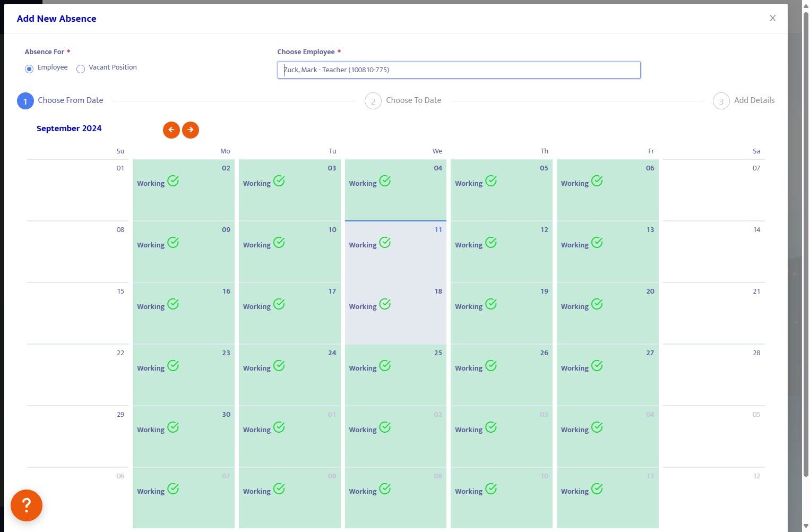810x532 pixels.
Task: Open the Choose Employee combo box
Action: (459, 70)
